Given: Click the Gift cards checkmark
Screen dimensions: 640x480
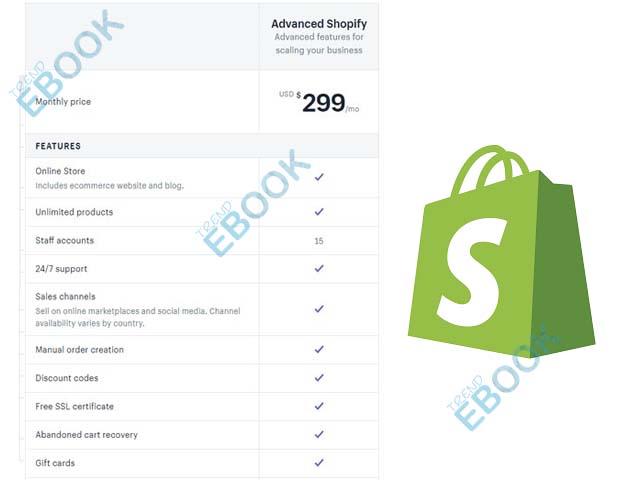Looking at the screenshot, I should pos(319,463).
